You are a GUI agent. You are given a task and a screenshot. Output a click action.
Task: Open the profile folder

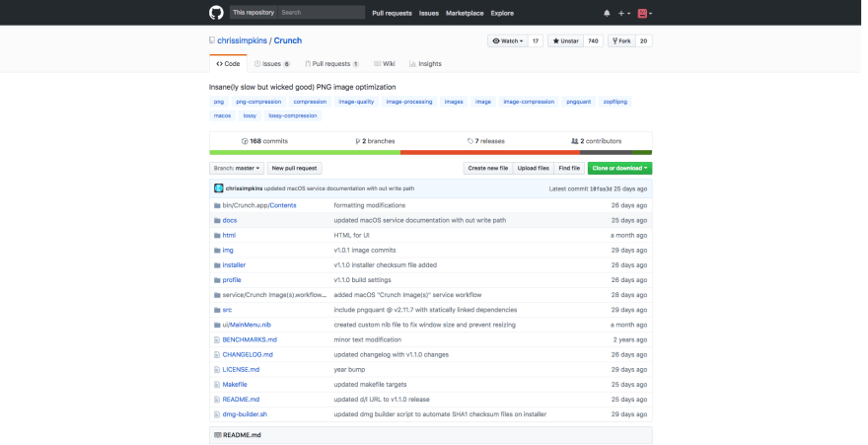click(x=232, y=280)
